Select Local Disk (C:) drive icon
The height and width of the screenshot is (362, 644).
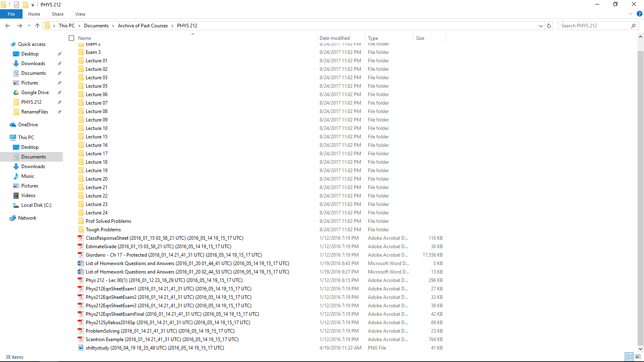[x=16, y=205]
